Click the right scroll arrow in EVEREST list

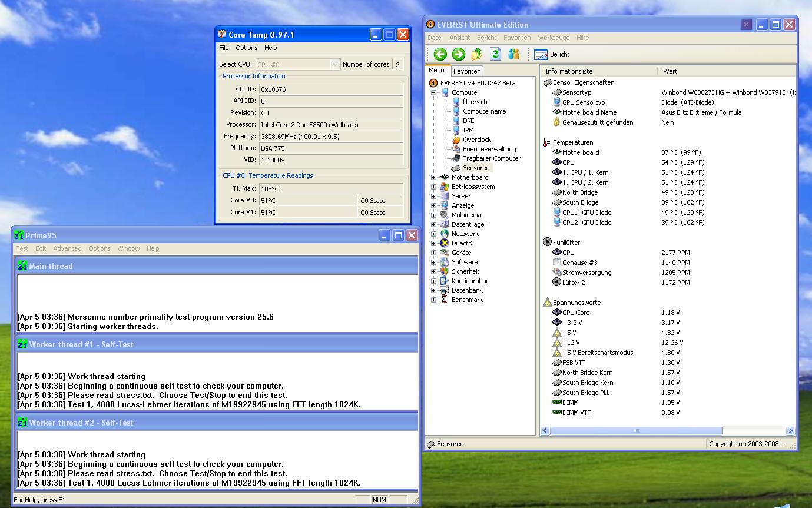[790, 431]
